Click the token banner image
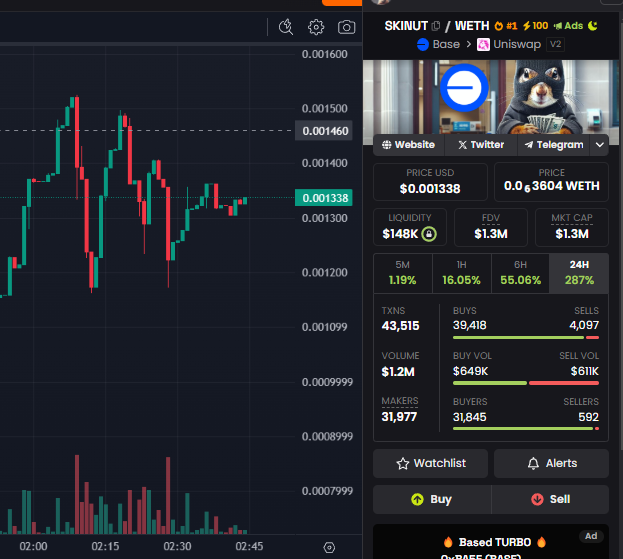Viewport: 623px width, 559px height. 491,97
